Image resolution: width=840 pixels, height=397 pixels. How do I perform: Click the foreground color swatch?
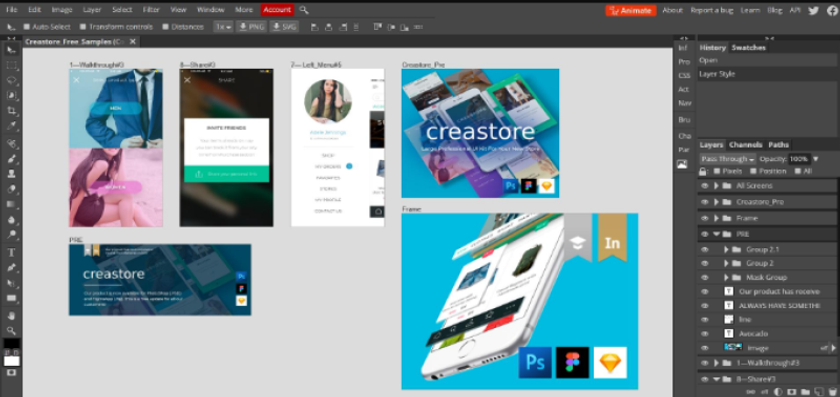11,343
